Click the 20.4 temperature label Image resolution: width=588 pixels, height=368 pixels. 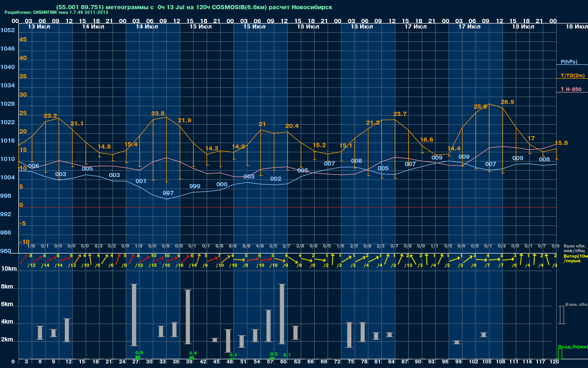click(292, 126)
